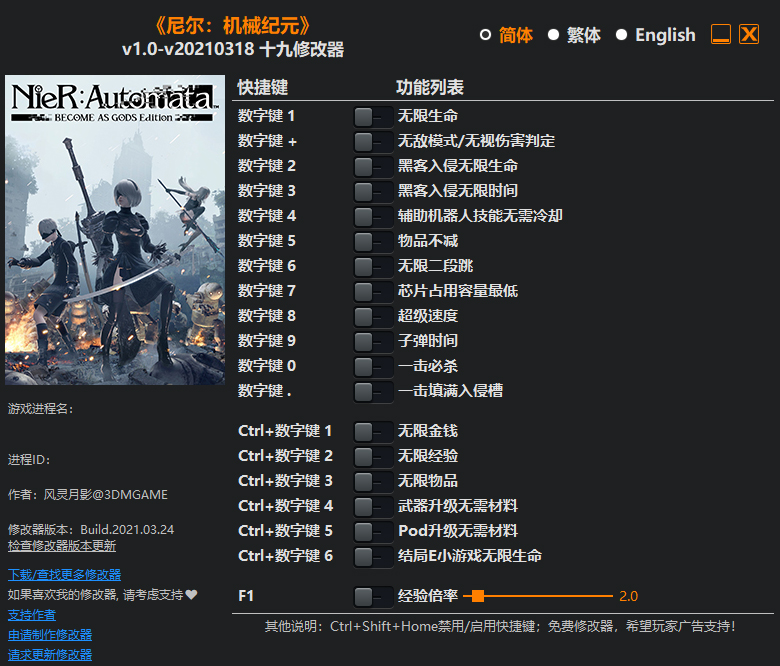
Task: Click the heart icon after 请考虑支持
Action: (x=192, y=594)
